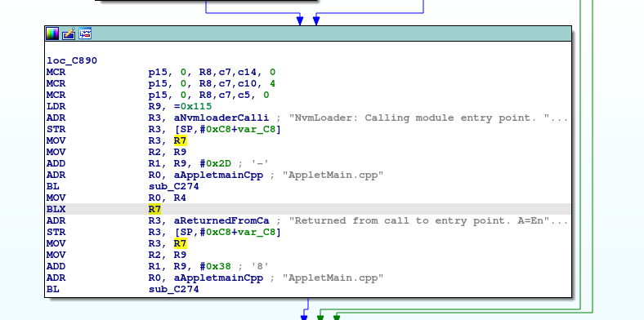The width and height of the screenshot is (644, 320).
Task: Select the loc_C890 label
Action: click(x=72, y=60)
